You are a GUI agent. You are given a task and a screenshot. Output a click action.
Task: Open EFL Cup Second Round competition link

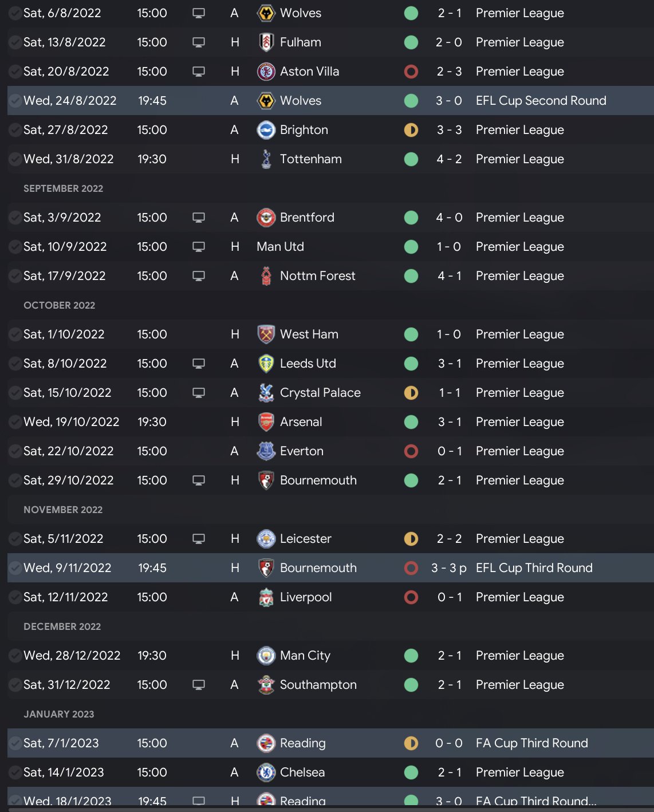541,101
